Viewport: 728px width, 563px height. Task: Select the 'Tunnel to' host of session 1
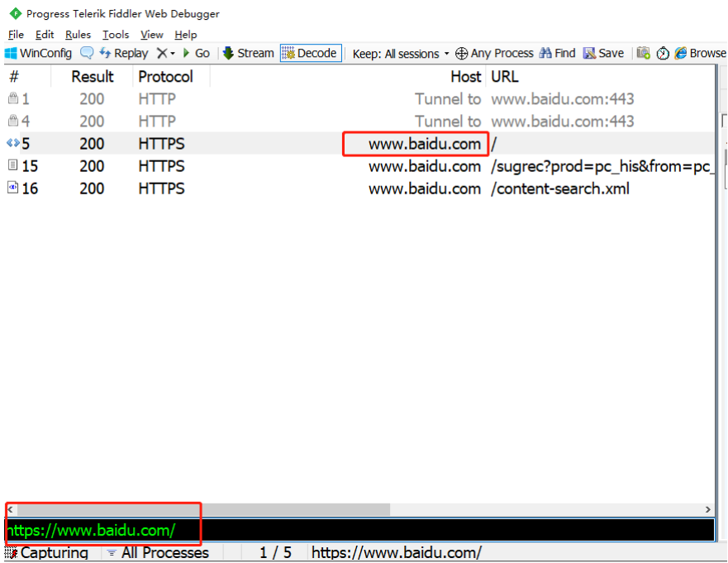(x=448, y=99)
